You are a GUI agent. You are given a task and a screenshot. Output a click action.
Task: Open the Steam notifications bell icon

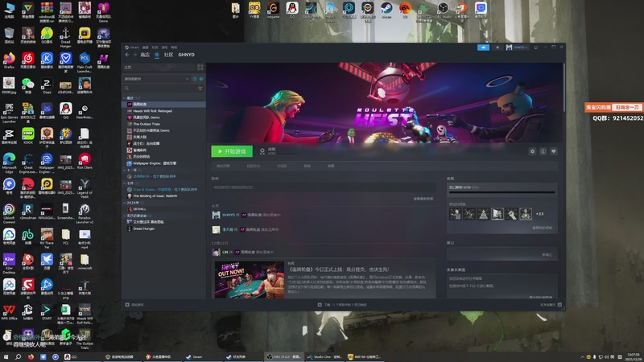point(497,47)
